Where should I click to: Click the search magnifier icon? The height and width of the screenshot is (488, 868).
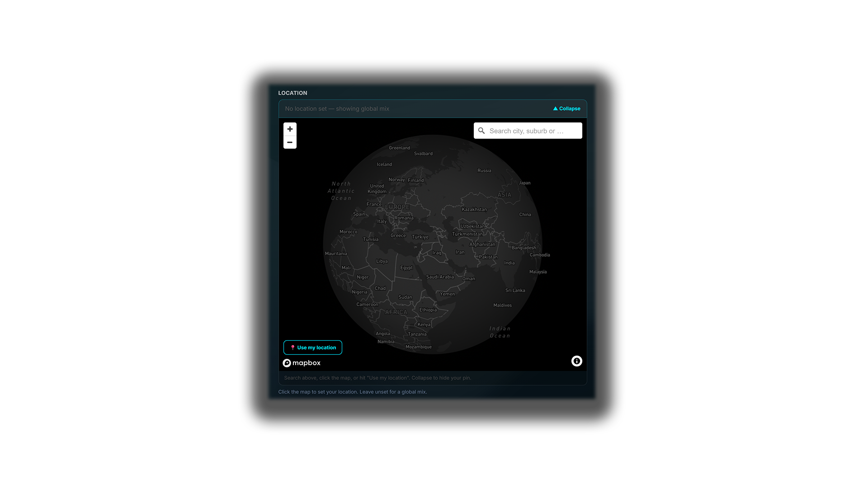[481, 131]
